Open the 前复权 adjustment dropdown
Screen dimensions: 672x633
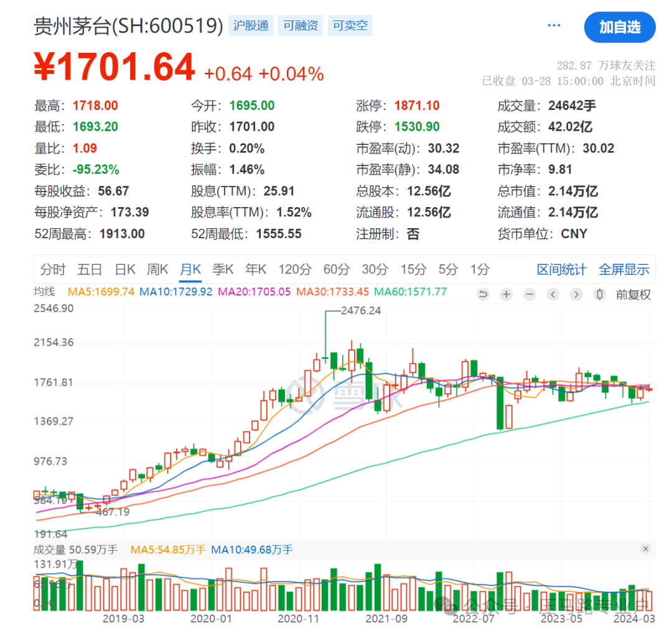pyautogui.click(x=633, y=295)
